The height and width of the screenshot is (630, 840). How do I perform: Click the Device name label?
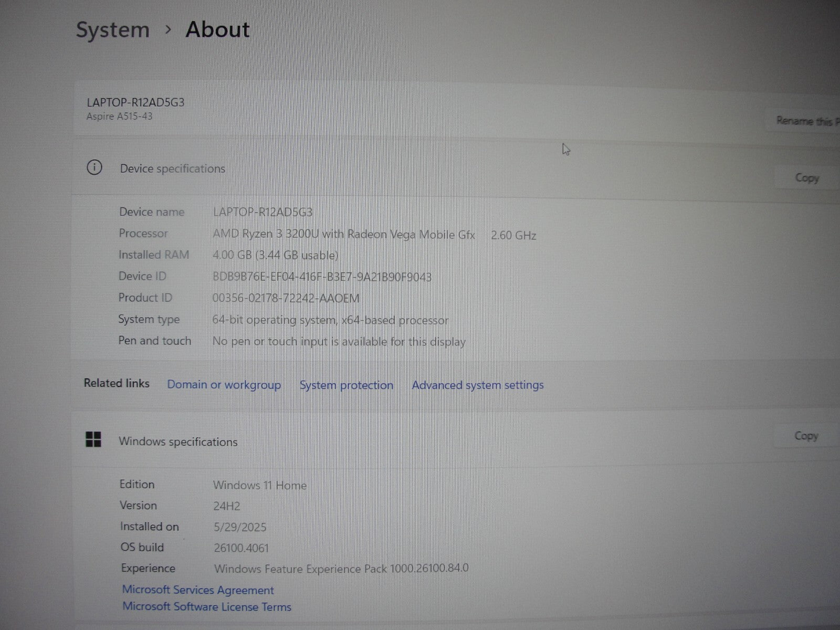click(152, 212)
